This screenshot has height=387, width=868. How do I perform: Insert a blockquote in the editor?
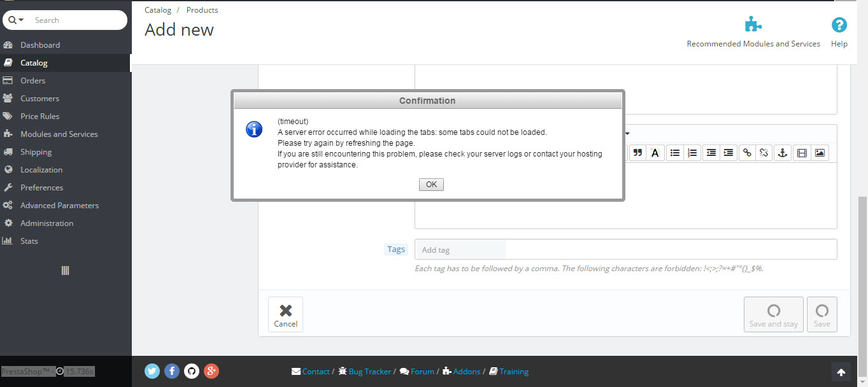[637, 153]
